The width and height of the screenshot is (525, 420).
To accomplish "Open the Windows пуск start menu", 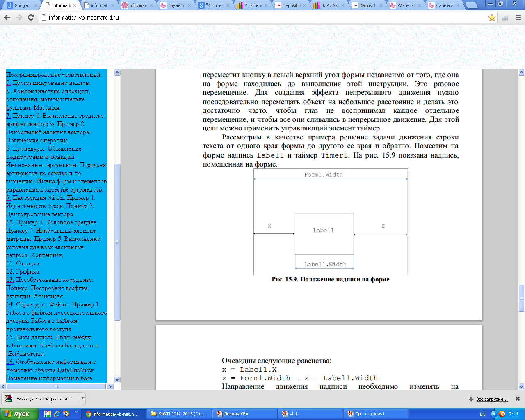I will pos(19,414).
